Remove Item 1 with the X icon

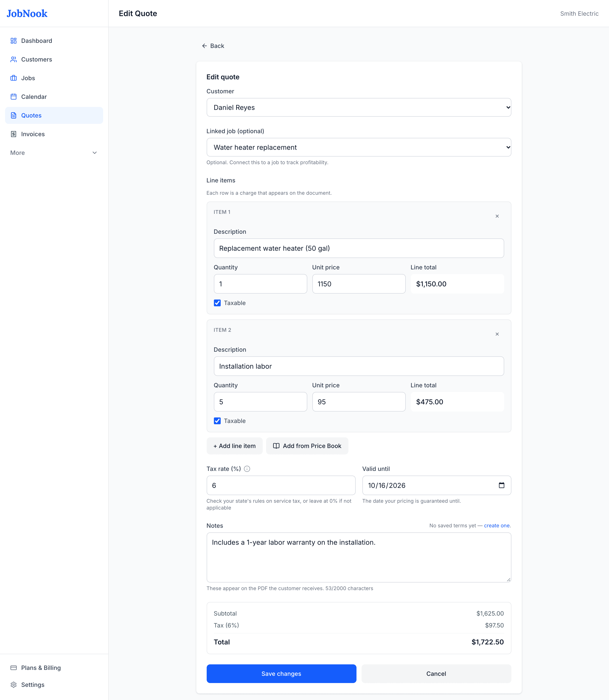tap(497, 216)
